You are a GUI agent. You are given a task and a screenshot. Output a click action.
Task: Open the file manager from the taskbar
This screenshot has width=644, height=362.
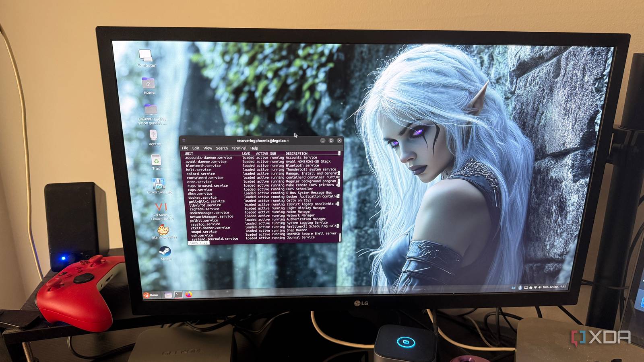(168, 295)
